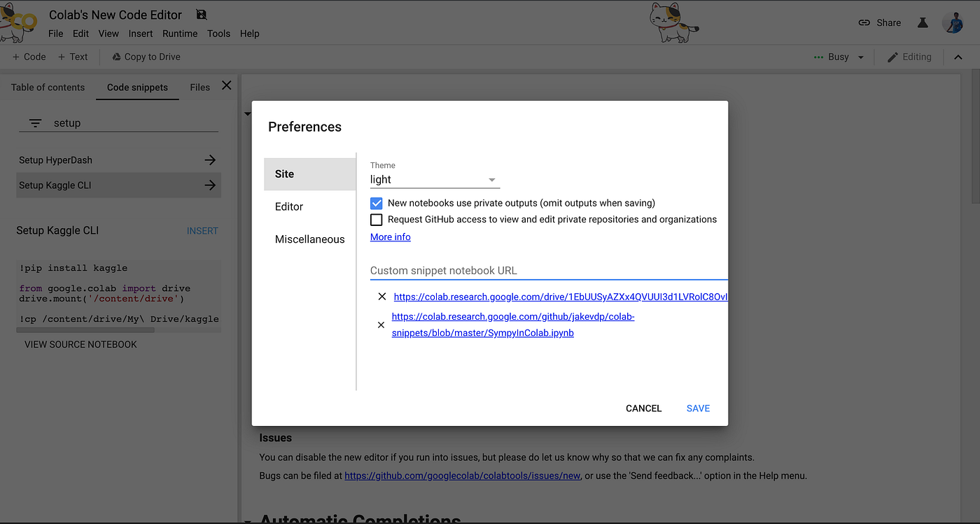Switch to the Files tab
This screenshot has height=524, width=980.
(x=199, y=87)
